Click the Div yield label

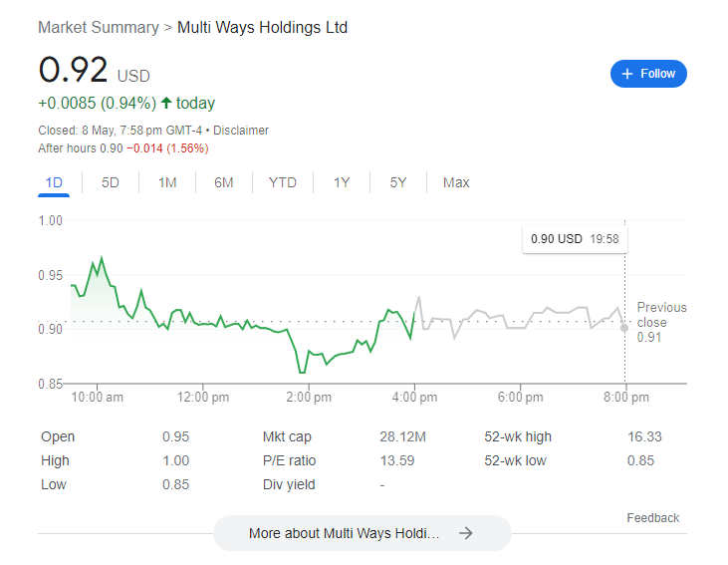click(289, 484)
